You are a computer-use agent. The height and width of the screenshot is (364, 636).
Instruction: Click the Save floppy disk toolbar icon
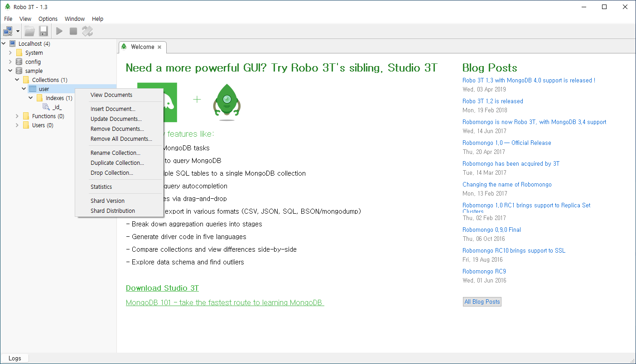43,31
